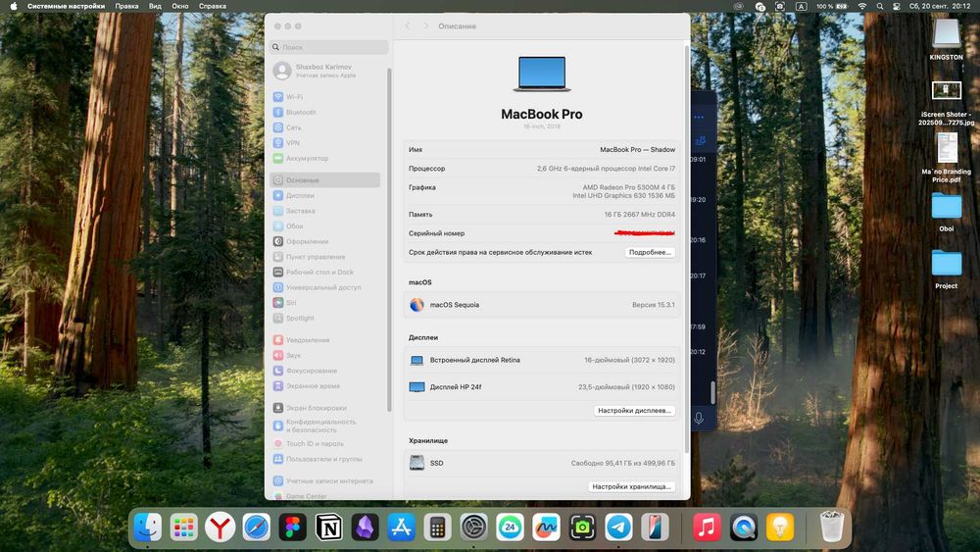Open Music app from the Dock
Viewport: 980px width, 552px height.
coord(707,527)
